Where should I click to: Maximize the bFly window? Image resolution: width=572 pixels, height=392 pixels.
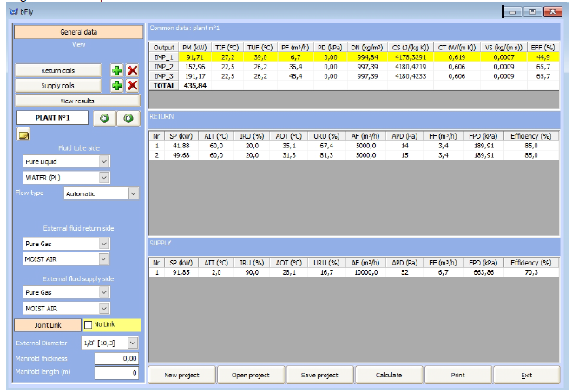[533, 12]
